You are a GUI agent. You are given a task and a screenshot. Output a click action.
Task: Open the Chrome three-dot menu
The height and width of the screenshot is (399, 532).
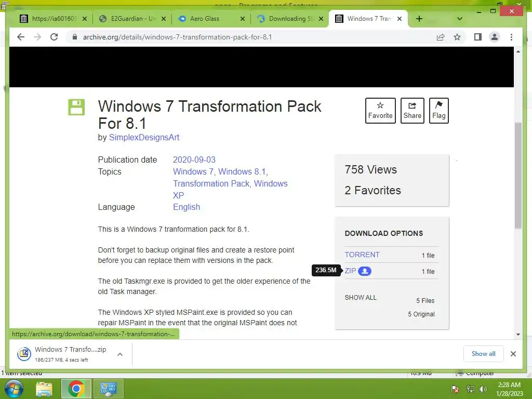(511, 37)
